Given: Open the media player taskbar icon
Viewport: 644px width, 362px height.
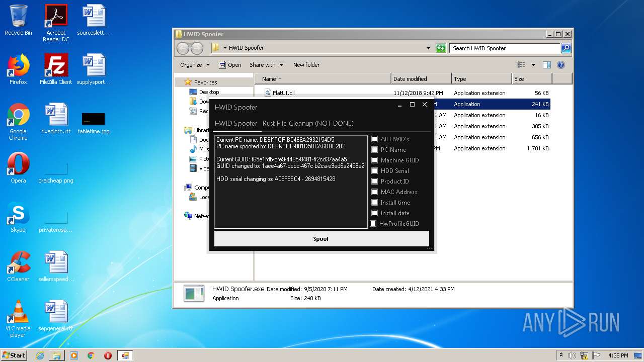Looking at the screenshot, I should pos(74,355).
